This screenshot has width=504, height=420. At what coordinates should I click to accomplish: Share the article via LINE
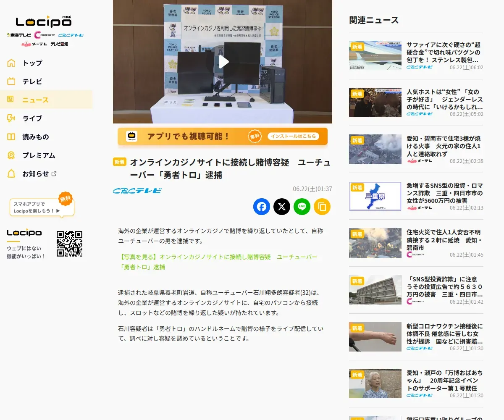tap(302, 207)
